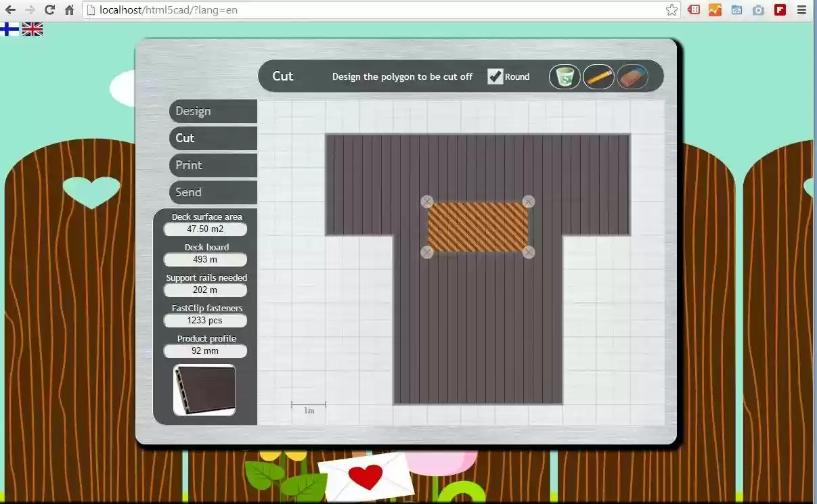Image resolution: width=817 pixels, height=504 pixels.
Task: Click the orange chart extension icon
Action: pos(715,9)
